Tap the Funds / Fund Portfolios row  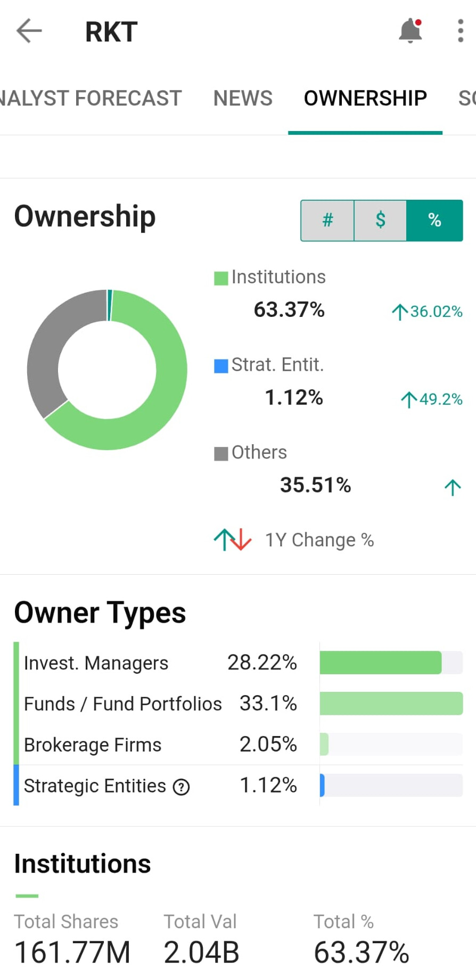click(x=160, y=704)
